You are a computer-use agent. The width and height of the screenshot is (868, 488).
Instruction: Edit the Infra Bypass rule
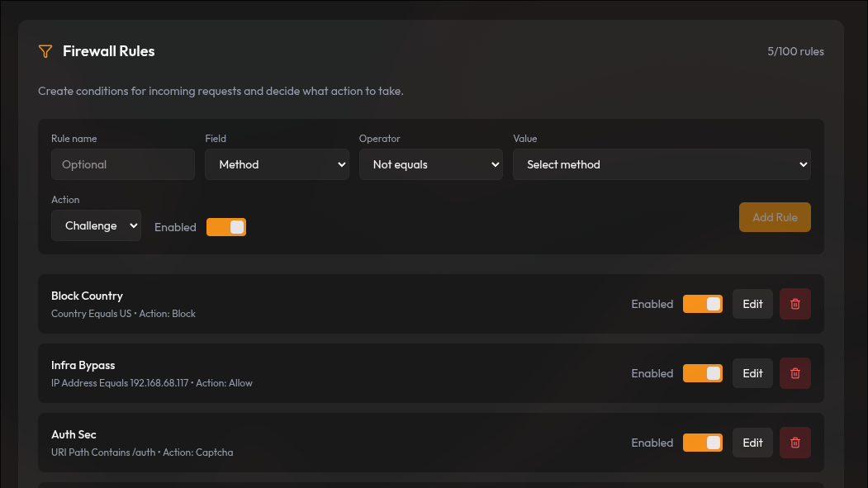click(x=752, y=373)
